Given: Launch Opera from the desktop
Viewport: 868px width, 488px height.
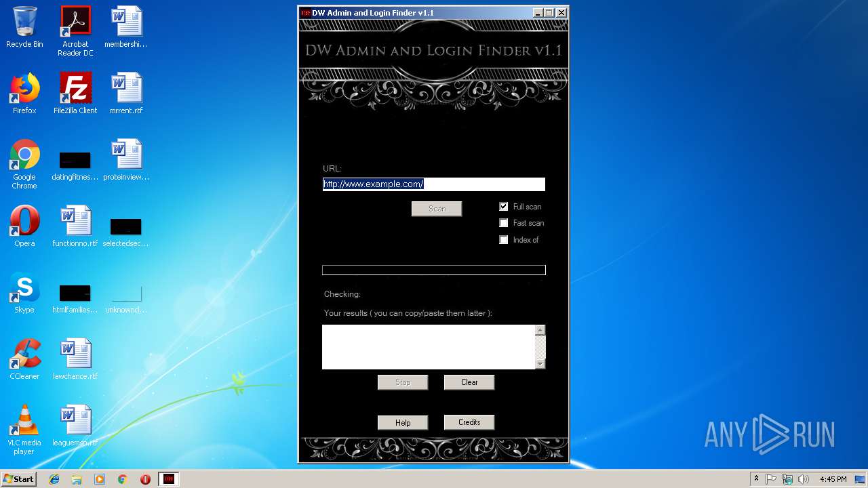Looking at the screenshot, I should tap(24, 226).
